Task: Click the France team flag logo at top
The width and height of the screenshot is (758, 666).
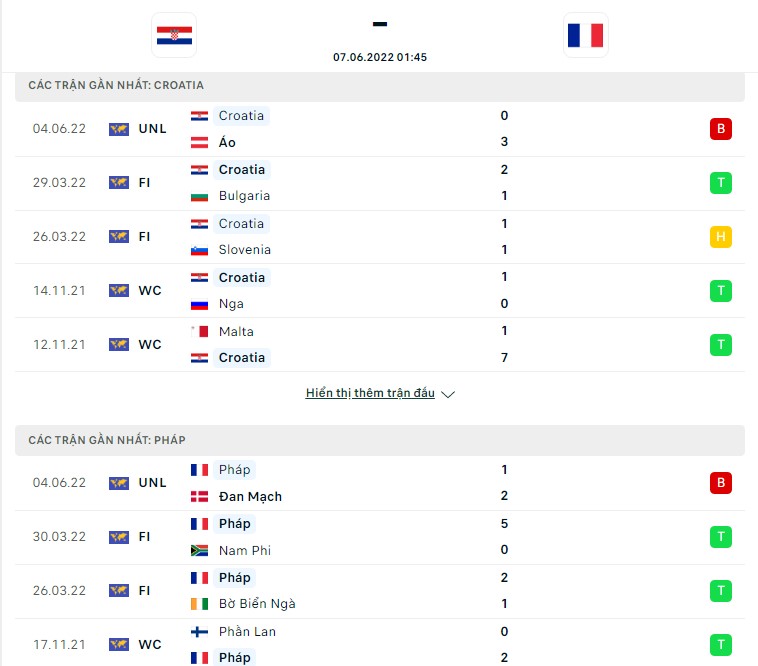Action: pyautogui.click(x=585, y=35)
